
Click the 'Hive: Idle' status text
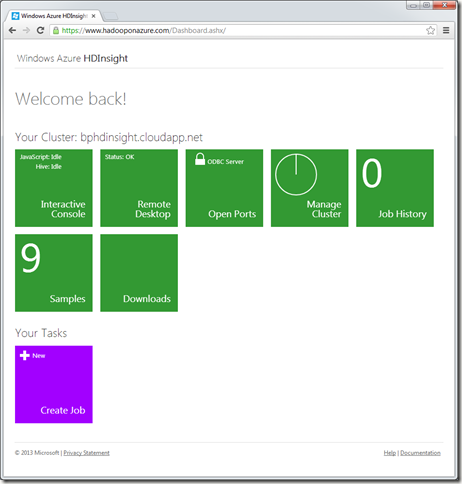click(49, 166)
